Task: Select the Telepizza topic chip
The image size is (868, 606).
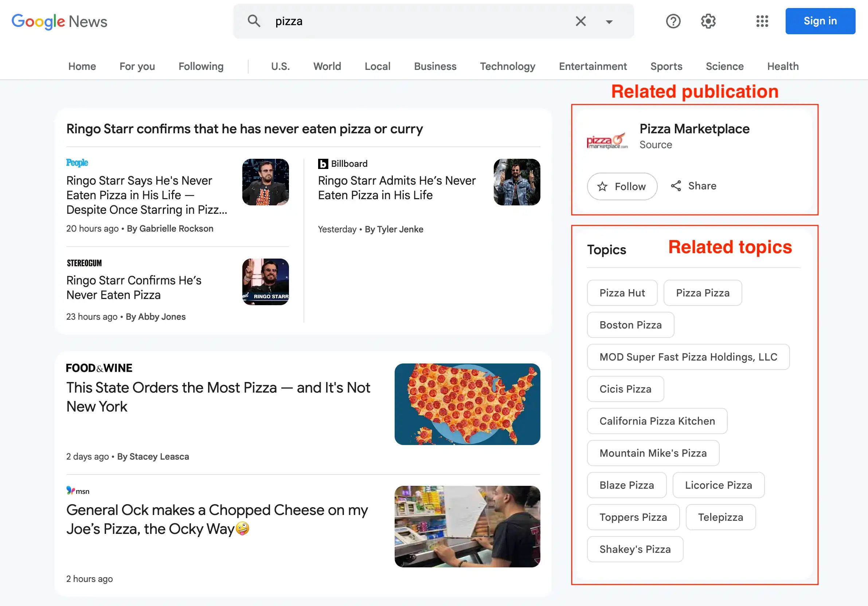Action: [x=720, y=517]
